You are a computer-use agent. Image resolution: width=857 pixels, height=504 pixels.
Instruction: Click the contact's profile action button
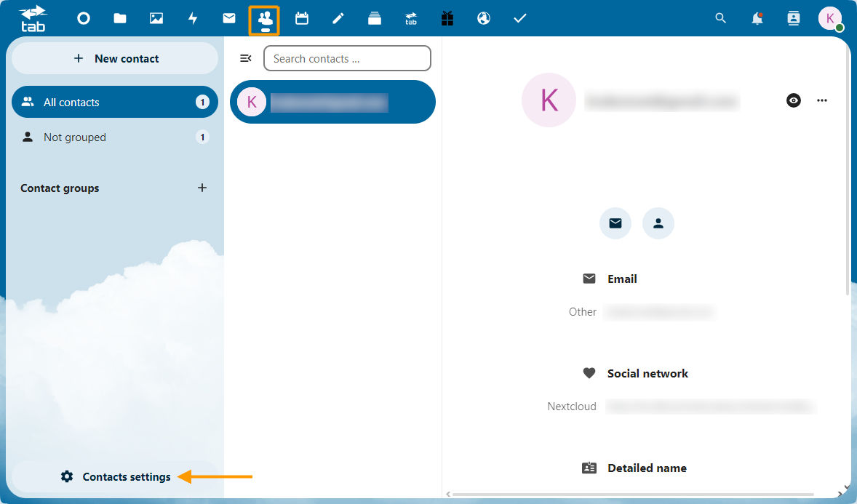[x=658, y=223]
